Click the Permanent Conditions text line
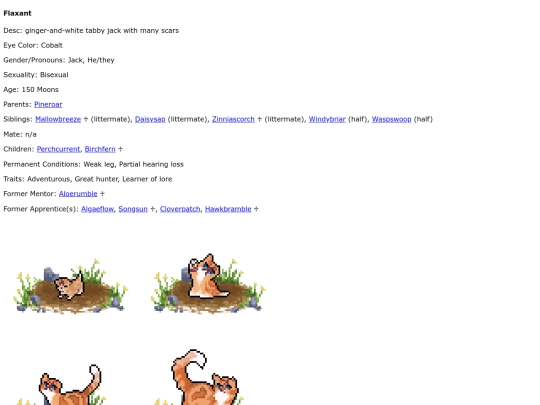 tap(93, 164)
